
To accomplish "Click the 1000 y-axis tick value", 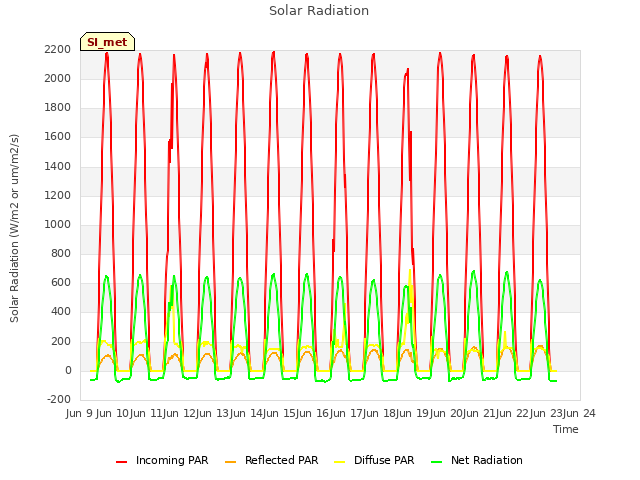I will tap(58, 224).
